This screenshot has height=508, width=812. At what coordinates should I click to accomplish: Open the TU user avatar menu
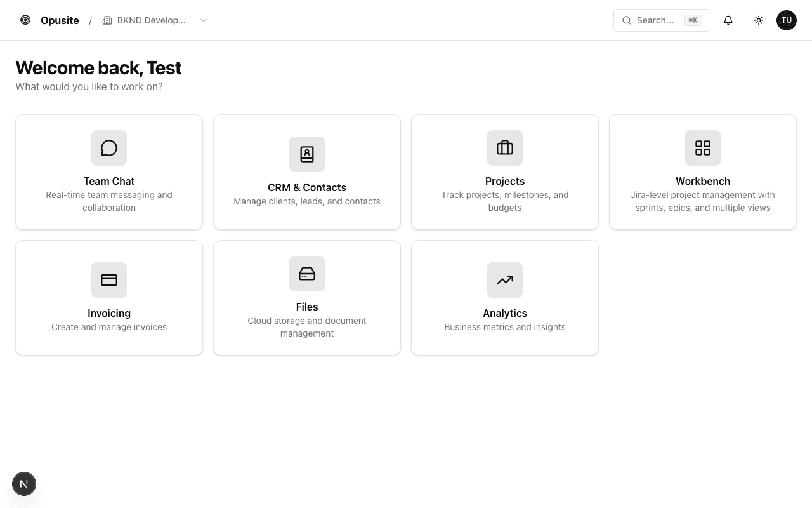click(787, 20)
